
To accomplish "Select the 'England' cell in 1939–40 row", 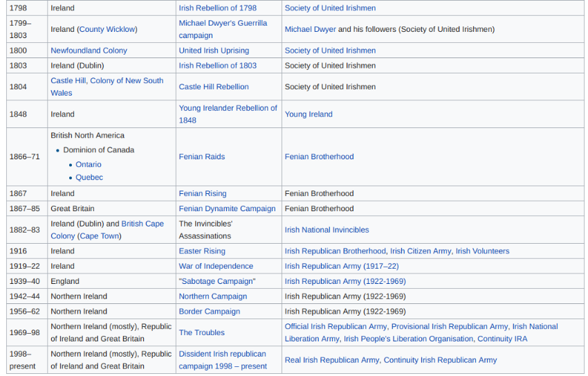I will coord(111,281).
